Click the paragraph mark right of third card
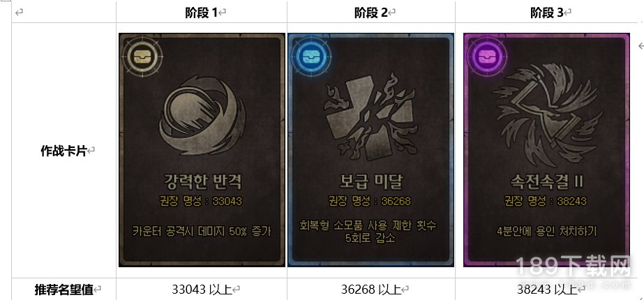644x300 pixels. [641, 45]
